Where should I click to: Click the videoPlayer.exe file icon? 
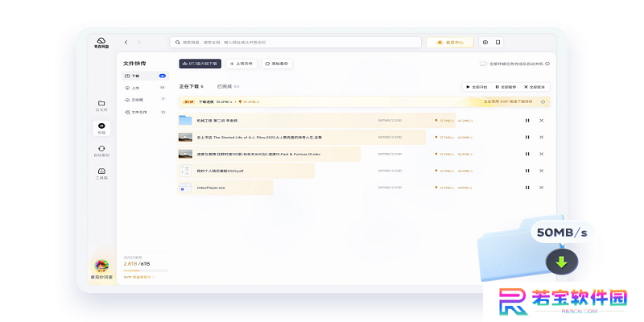[x=185, y=188]
